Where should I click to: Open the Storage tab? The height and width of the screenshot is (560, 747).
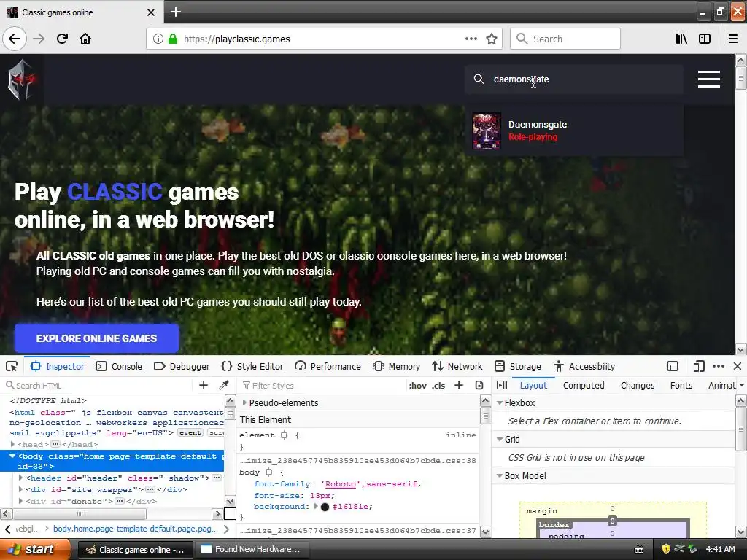(x=518, y=366)
